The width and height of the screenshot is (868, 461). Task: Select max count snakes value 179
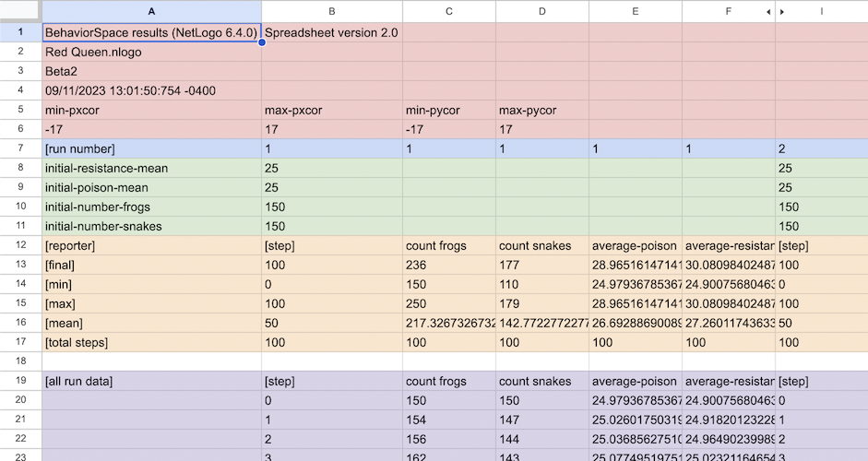(x=541, y=303)
